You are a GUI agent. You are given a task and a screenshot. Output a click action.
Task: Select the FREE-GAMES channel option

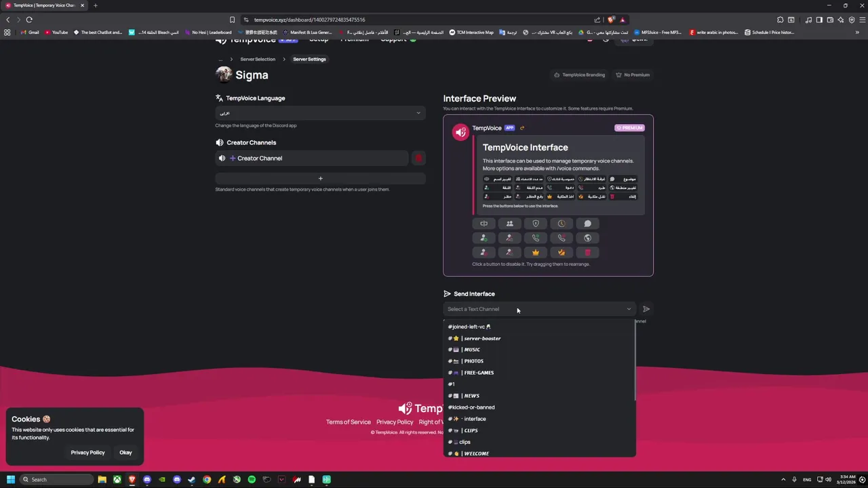539,373
